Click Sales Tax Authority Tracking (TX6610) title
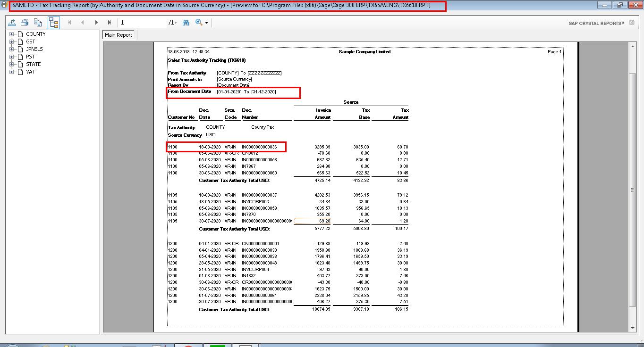 (x=207, y=60)
